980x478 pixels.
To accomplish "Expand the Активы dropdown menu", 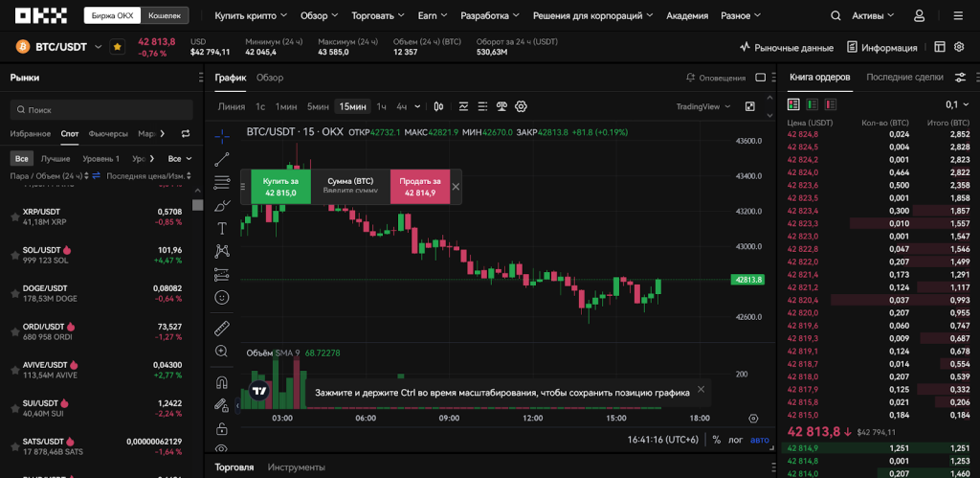I will (x=872, y=16).
